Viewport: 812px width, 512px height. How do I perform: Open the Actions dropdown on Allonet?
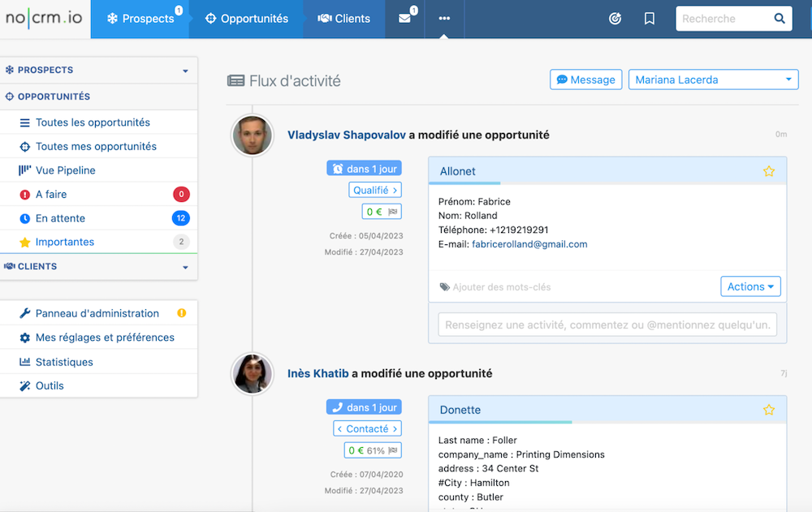[750, 286]
